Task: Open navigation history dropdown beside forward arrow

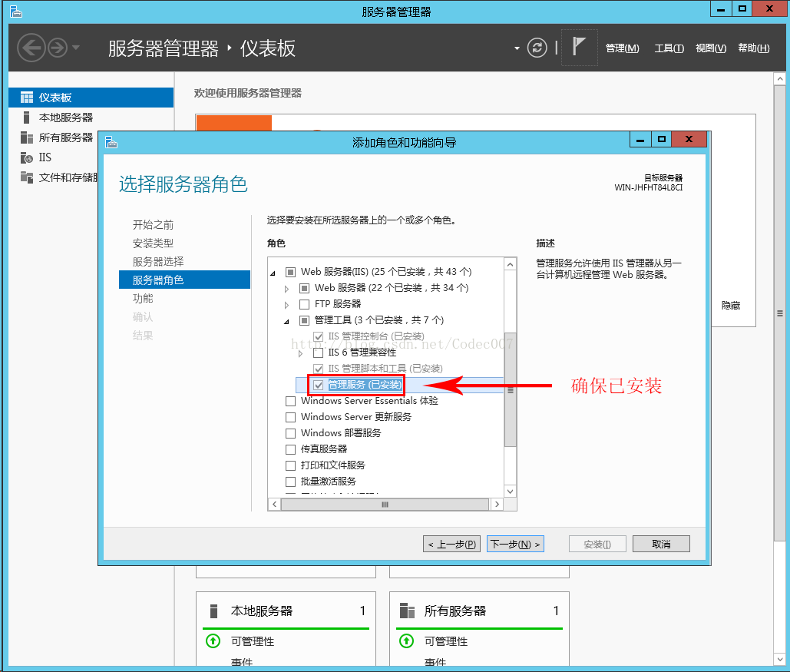Action: pos(76,48)
